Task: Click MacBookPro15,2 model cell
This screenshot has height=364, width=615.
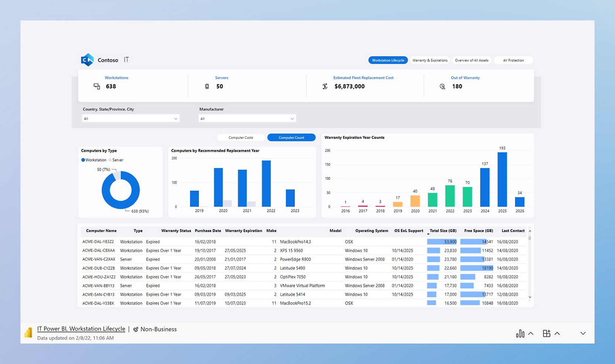Action: click(x=295, y=303)
